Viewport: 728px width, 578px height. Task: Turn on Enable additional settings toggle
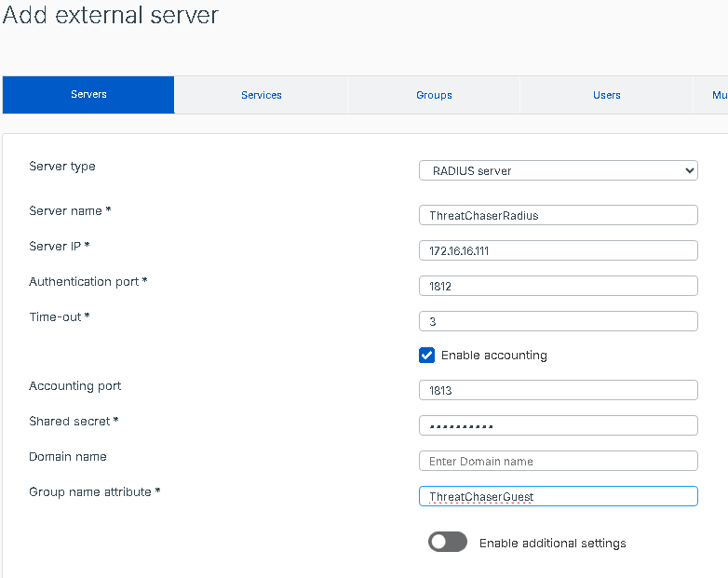pos(448,543)
